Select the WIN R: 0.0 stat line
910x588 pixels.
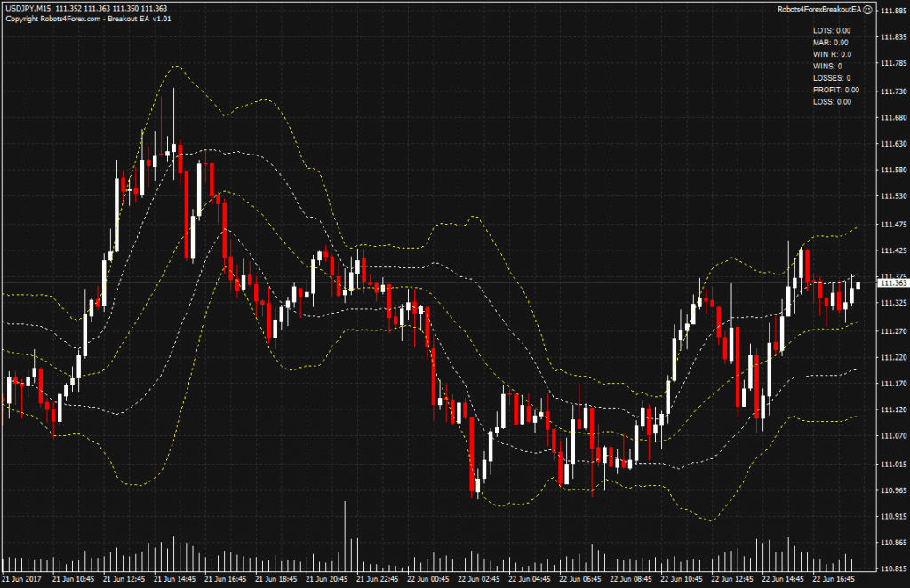832,54
